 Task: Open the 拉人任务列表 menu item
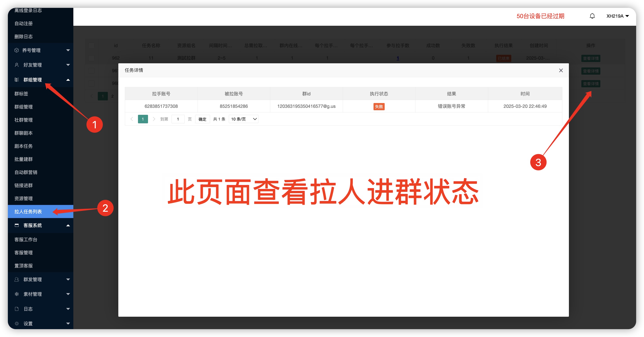(28, 211)
